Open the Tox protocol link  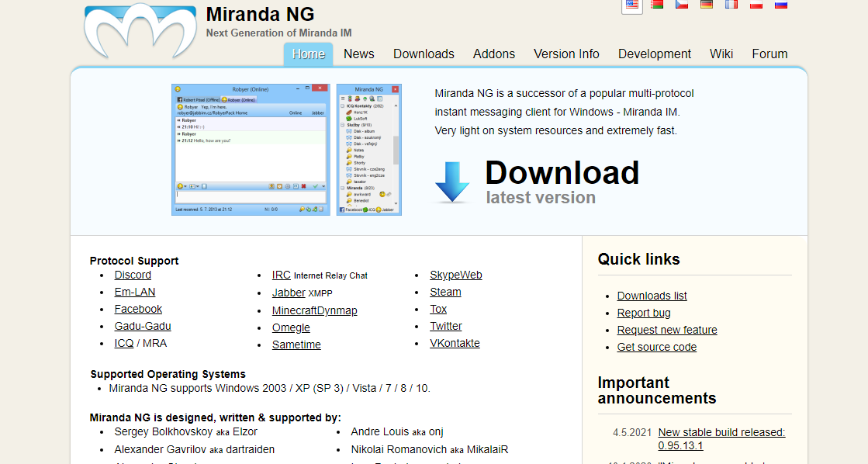[437, 310]
